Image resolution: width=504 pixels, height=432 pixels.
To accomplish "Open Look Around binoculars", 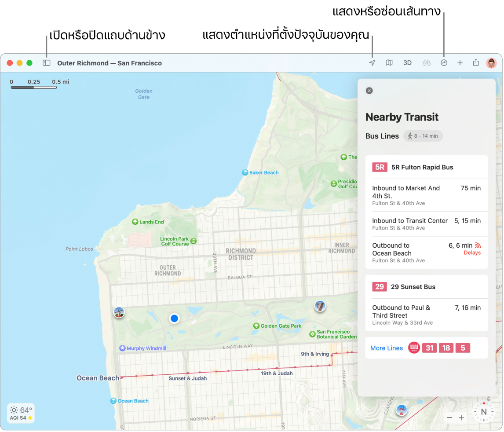I will (x=427, y=63).
